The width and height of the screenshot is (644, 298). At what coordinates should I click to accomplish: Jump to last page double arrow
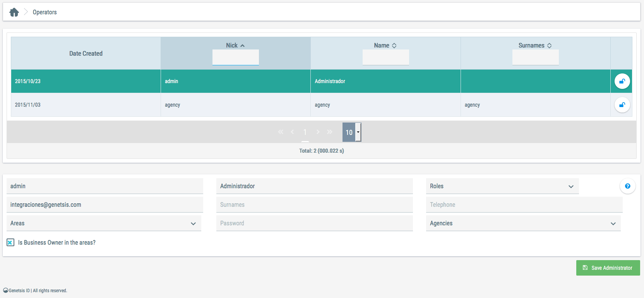[329, 132]
